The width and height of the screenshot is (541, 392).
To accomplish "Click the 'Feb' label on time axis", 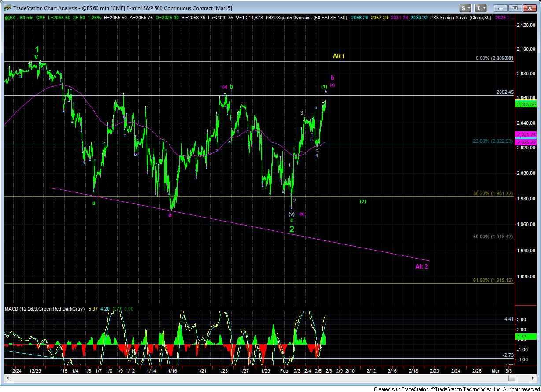I will [x=285, y=372].
